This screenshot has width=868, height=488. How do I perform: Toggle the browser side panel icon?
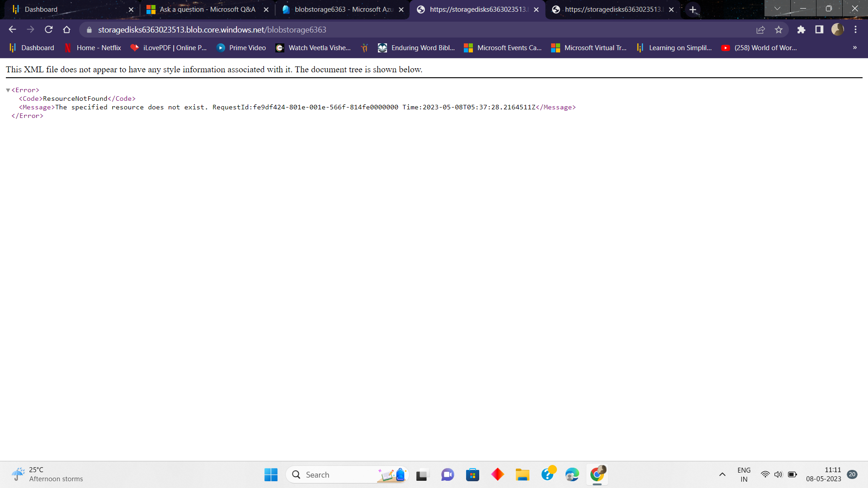tap(819, 30)
